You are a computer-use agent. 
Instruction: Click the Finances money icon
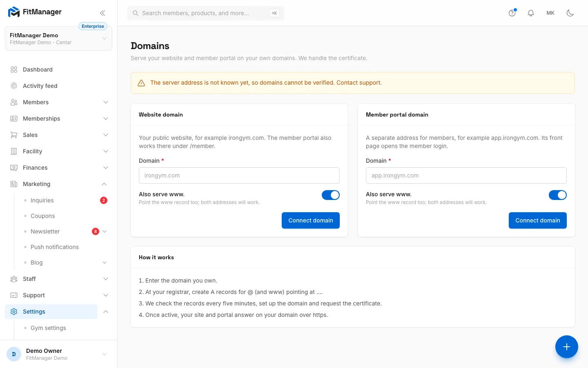[x=14, y=168]
